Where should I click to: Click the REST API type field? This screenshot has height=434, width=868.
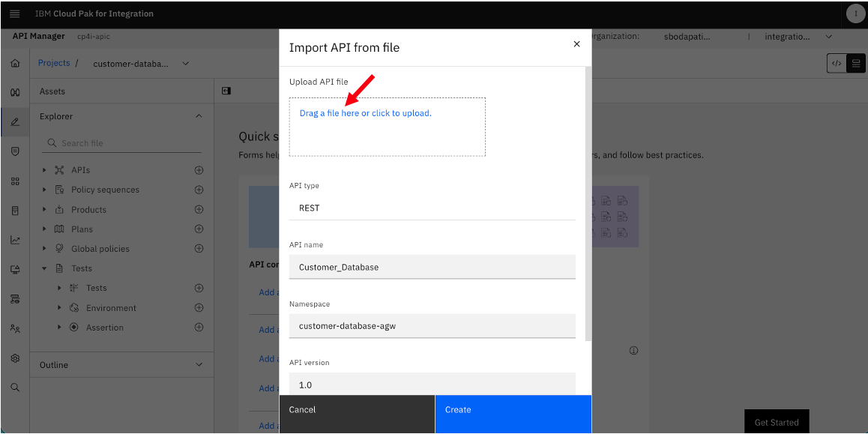(433, 208)
